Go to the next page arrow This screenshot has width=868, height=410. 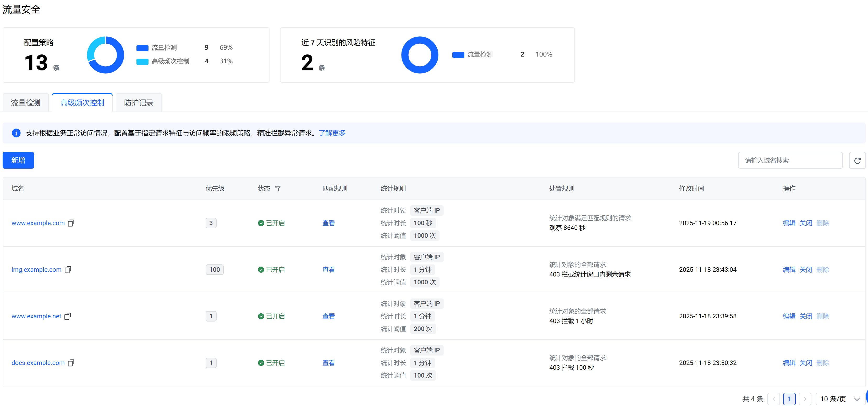tap(805, 399)
